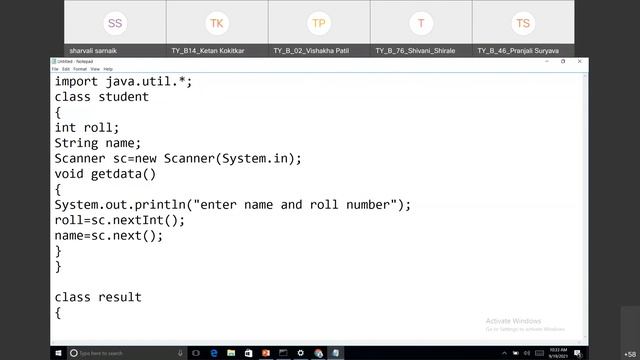Click the line 'String name;'
Screen dimensions: 640x360
(98, 143)
